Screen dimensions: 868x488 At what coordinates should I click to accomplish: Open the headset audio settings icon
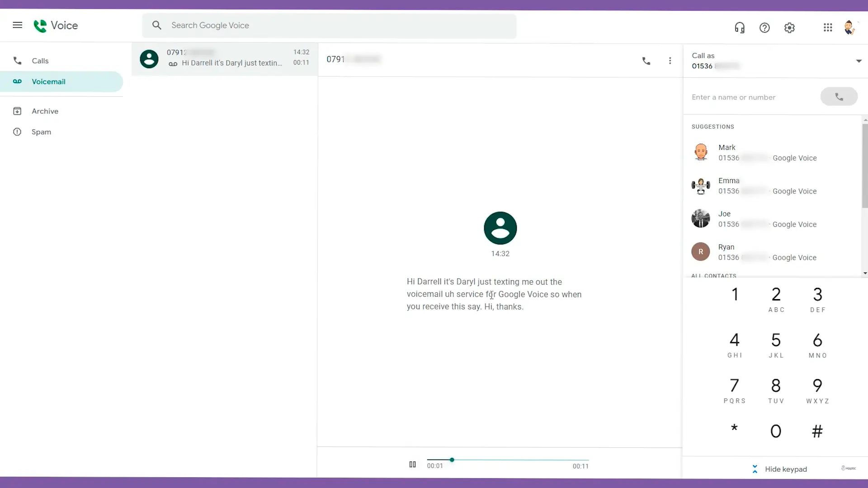click(740, 28)
